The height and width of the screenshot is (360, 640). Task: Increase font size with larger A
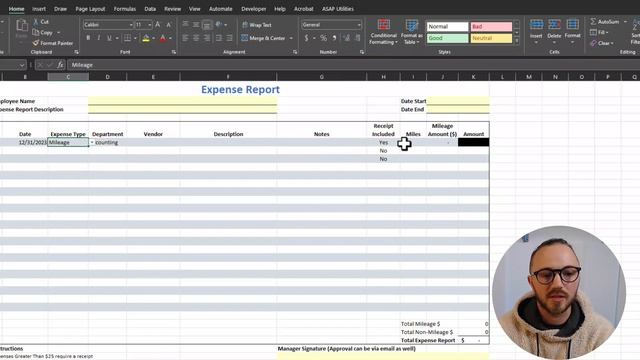tap(158, 25)
